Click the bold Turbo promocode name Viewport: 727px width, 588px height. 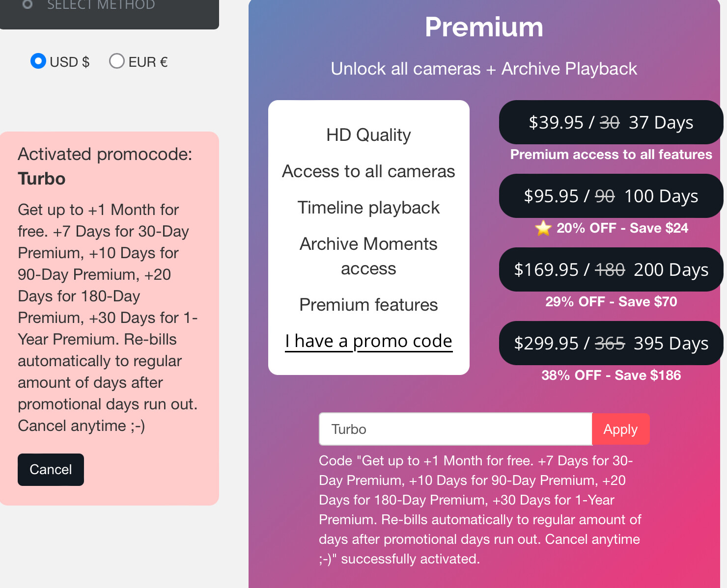point(42,179)
